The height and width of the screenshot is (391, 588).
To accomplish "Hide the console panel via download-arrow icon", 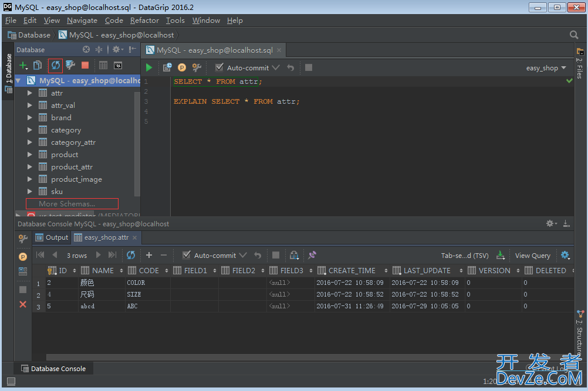I will 566,223.
